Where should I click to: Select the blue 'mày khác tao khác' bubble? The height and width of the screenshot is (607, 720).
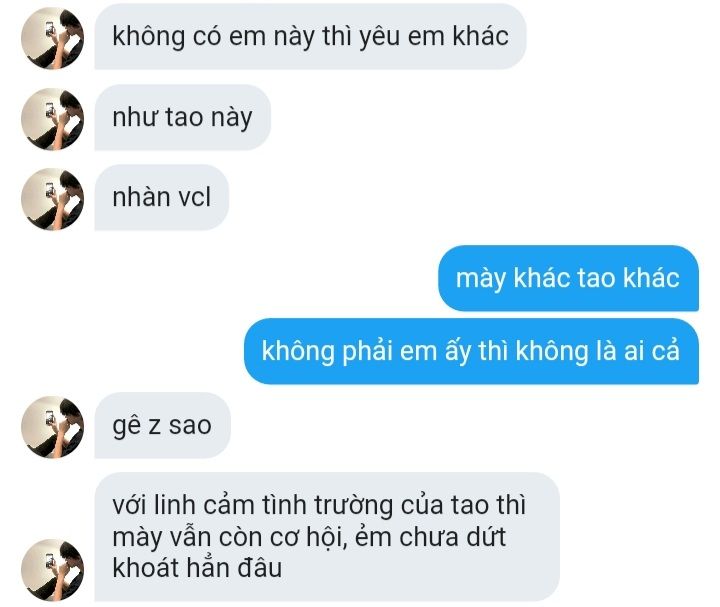click(568, 278)
